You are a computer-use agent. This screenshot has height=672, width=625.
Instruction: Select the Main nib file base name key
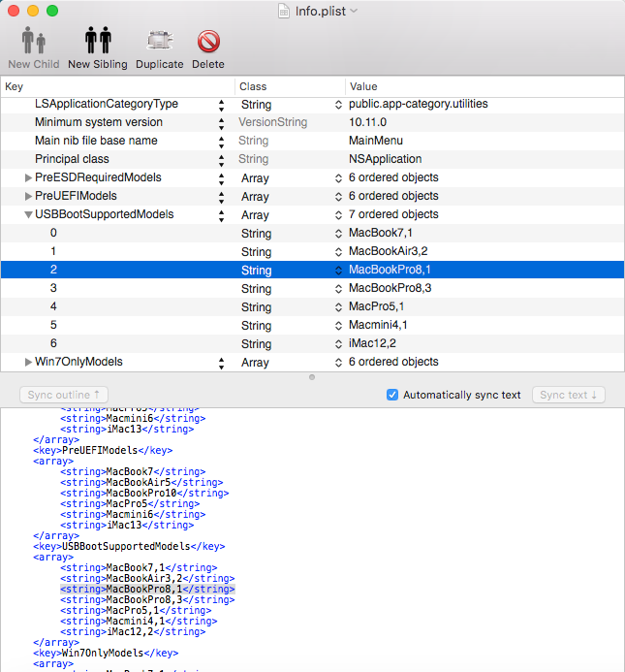pyautogui.click(x=96, y=141)
